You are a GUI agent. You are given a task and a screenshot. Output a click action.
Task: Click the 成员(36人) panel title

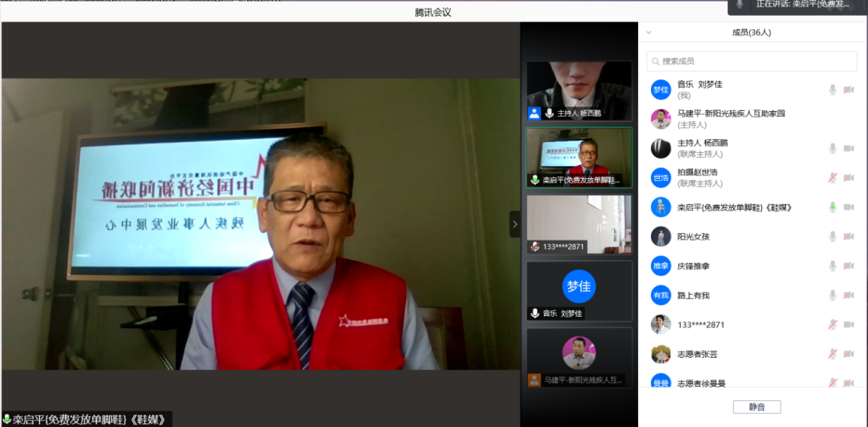(x=752, y=32)
